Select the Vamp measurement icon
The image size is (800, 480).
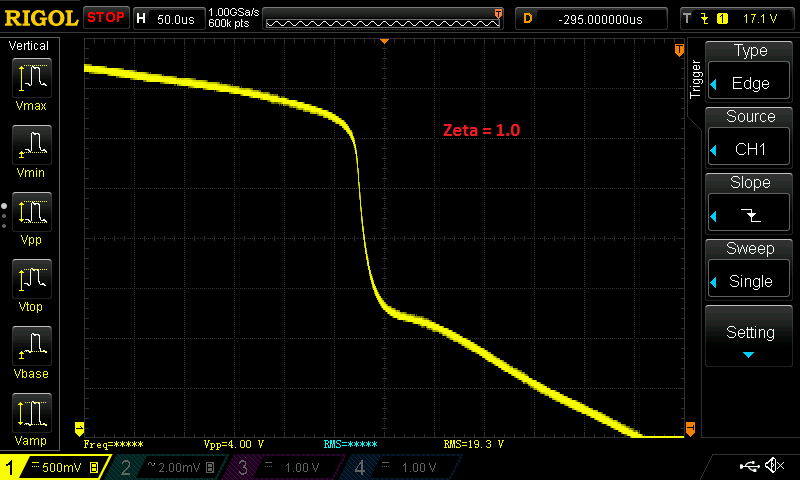click(32, 413)
